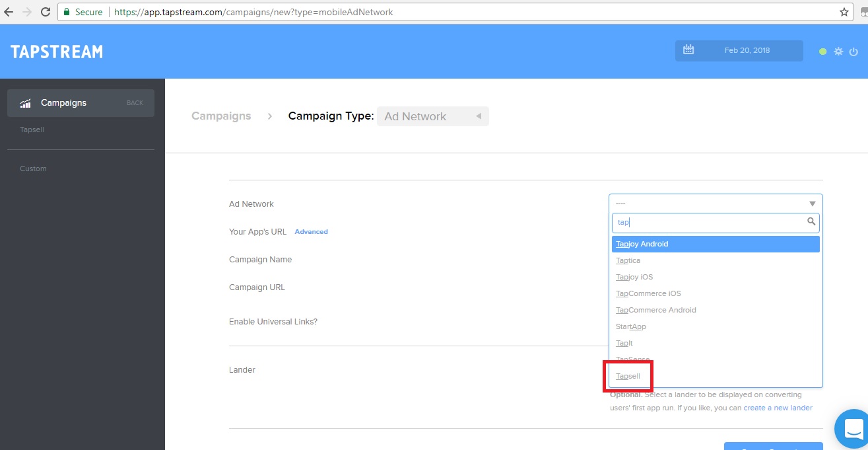Click the Feb 20, 2018 date selector
Screen dimensions: 868x450
coord(739,51)
